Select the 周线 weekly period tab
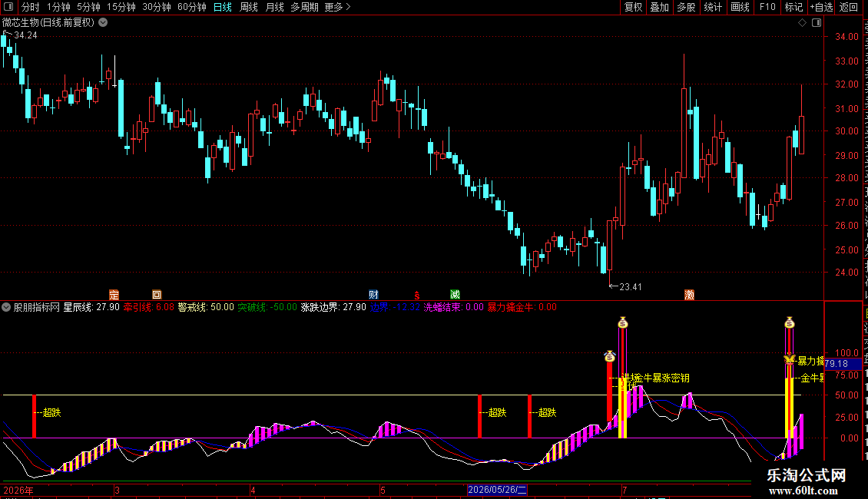868x499 pixels. point(249,7)
